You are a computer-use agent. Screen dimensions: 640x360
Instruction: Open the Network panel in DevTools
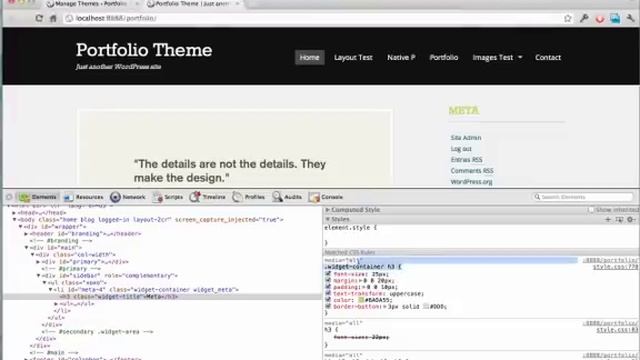click(x=128, y=197)
